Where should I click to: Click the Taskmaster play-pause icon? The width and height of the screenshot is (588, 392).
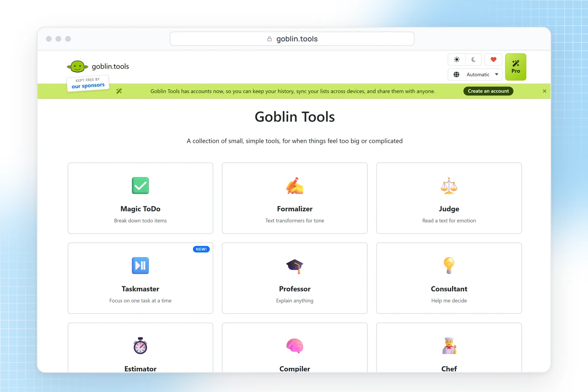pyautogui.click(x=140, y=266)
